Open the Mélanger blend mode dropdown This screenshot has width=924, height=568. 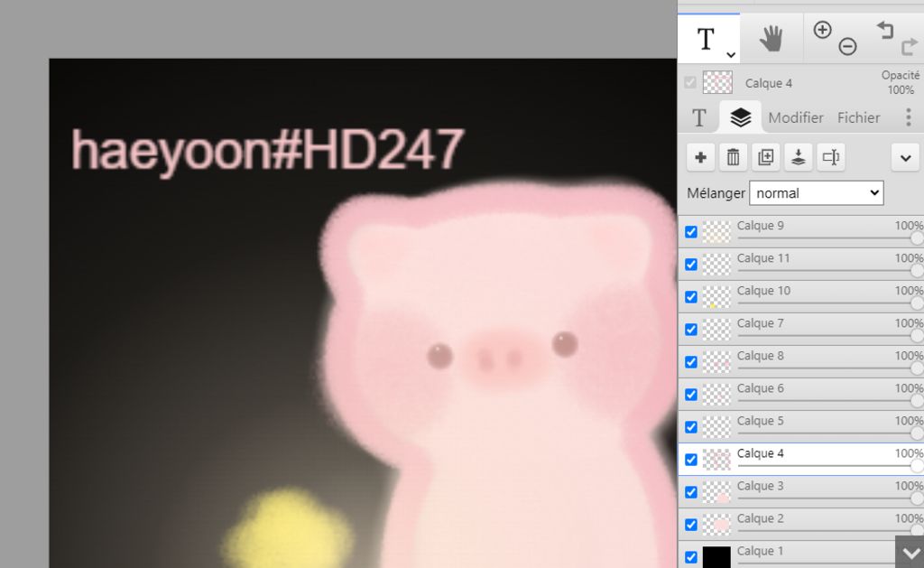[816, 193]
